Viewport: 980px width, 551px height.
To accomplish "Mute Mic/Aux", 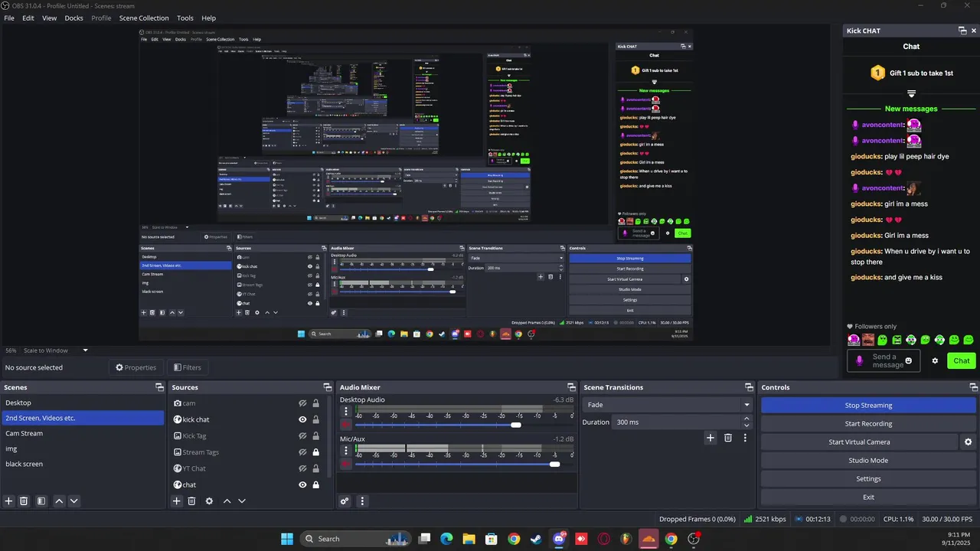I will tap(345, 464).
